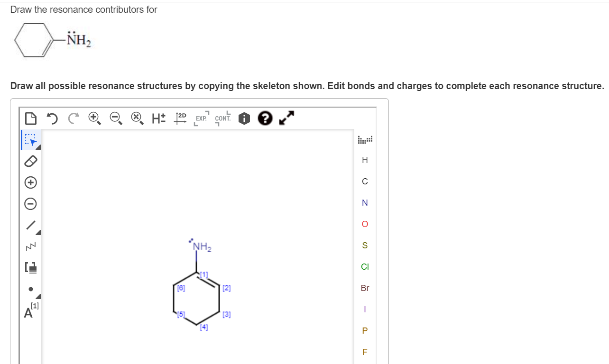This screenshot has height=364, width=609.
Task: Zoom in on the structure
Action: click(94, 118)
